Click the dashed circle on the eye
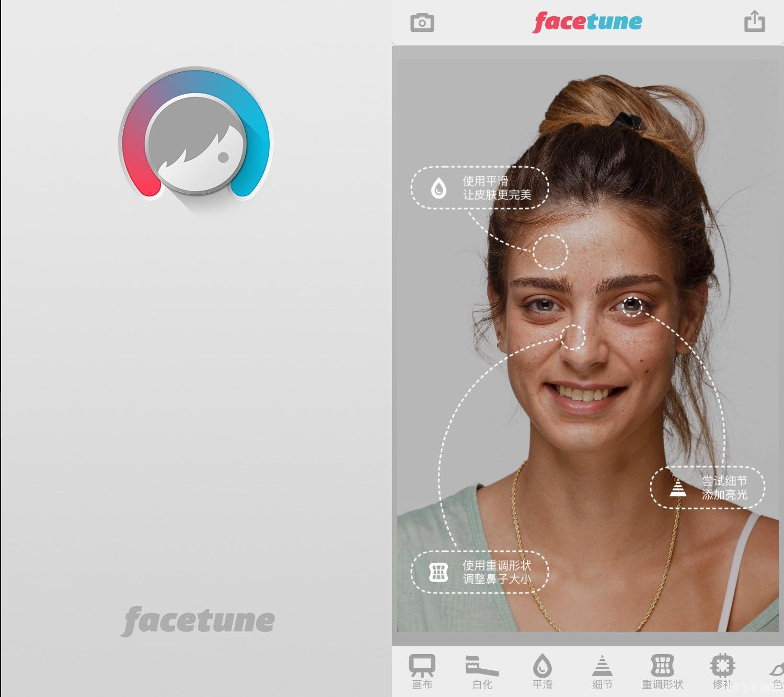 632,306
